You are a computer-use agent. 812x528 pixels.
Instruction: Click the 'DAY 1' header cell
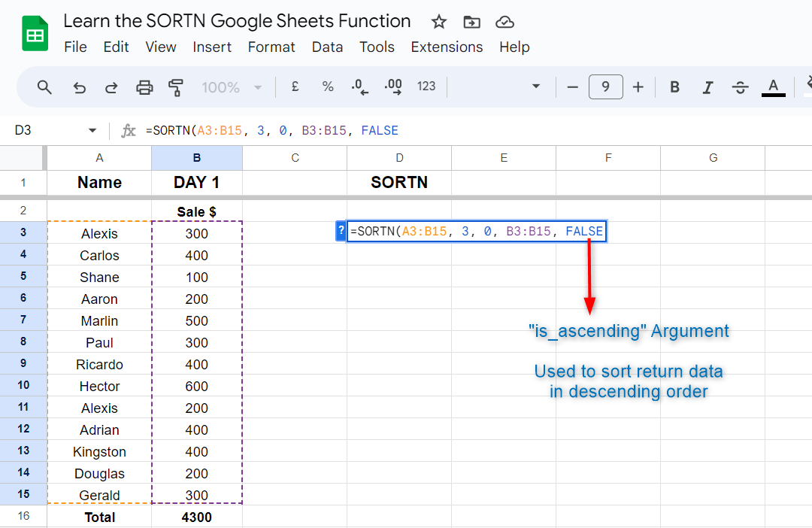[x=197, y=183]
